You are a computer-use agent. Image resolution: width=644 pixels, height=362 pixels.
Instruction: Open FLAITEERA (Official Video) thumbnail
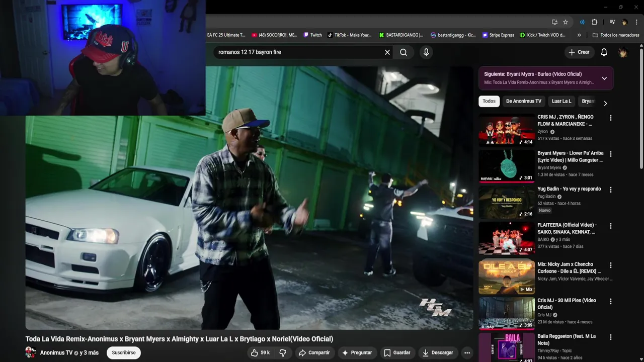pos(507,238)
